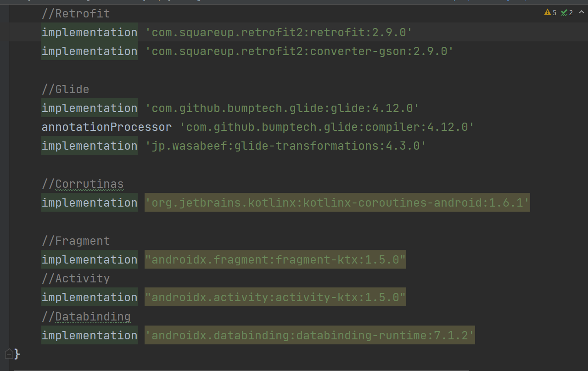Click the underlined //Databinding comment
This screenshot has height=371, width=588.
point(86,317)
